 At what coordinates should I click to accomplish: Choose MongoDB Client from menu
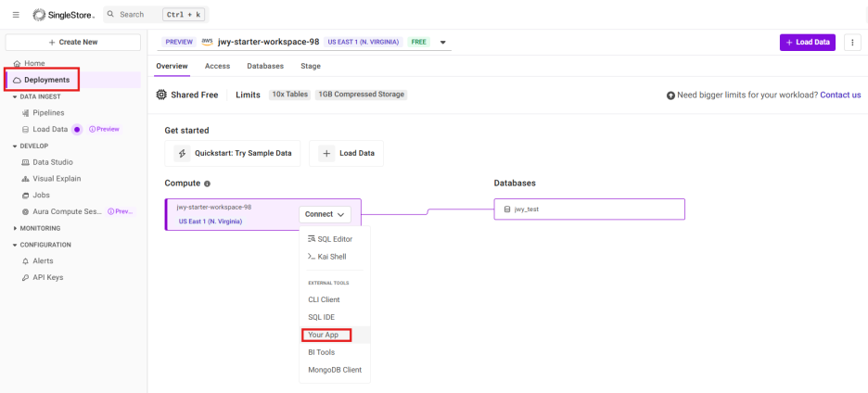pos(335,370)
